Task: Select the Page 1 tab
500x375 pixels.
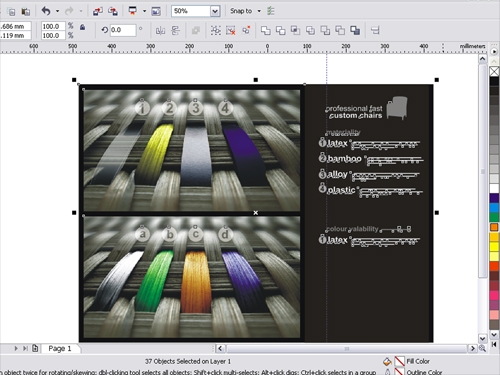Action: (60, 349)
